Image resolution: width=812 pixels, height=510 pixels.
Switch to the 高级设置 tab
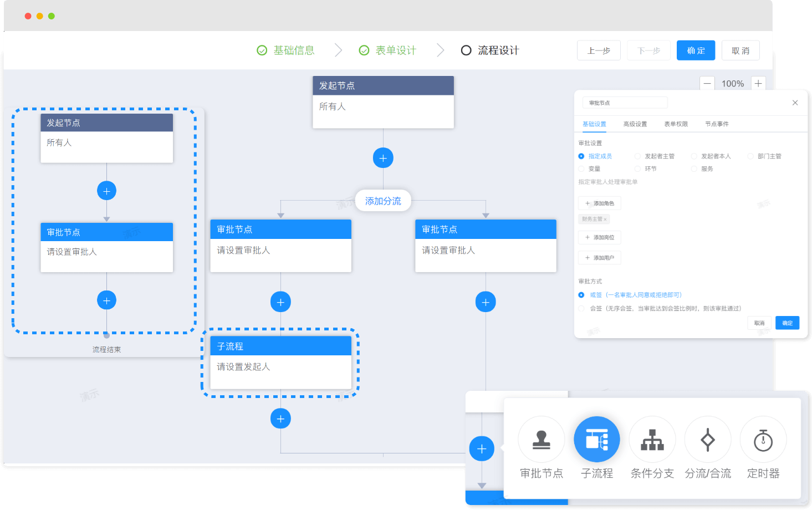[635, 124]
